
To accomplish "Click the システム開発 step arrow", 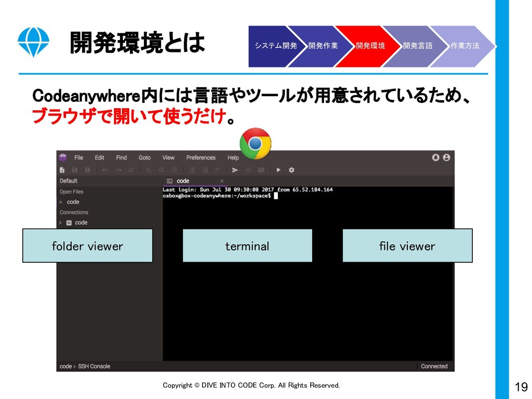I will click(275, 46).
